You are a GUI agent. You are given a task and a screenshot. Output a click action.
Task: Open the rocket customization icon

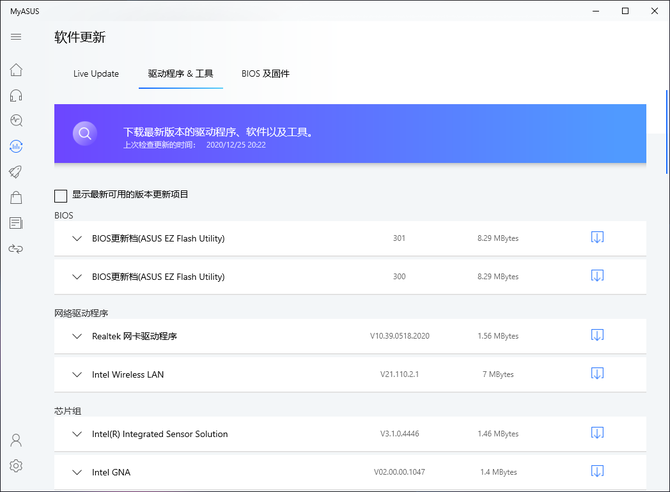(16, 172)
